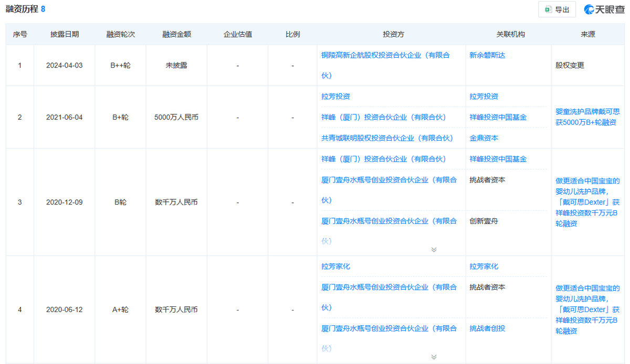Click 拉芳投资 in the 投资方 column
Image resolution: width=630 pixels, height=364 pixels.
(335, 97)
